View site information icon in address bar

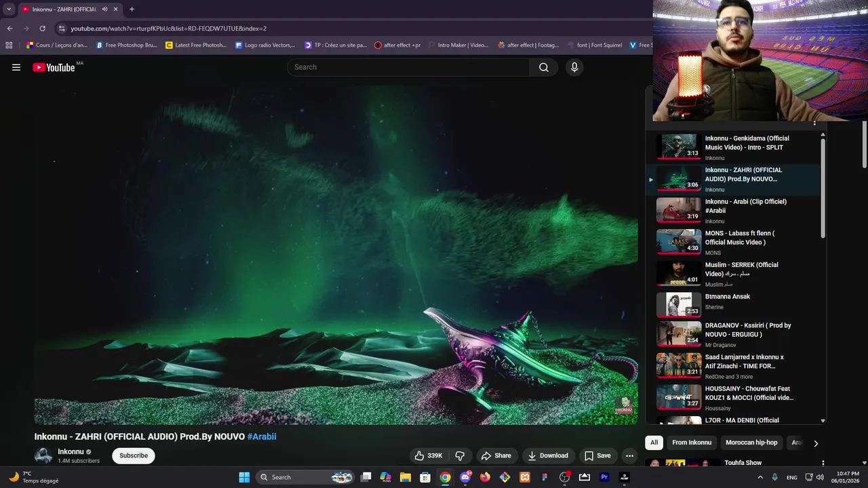pos(62,28)
